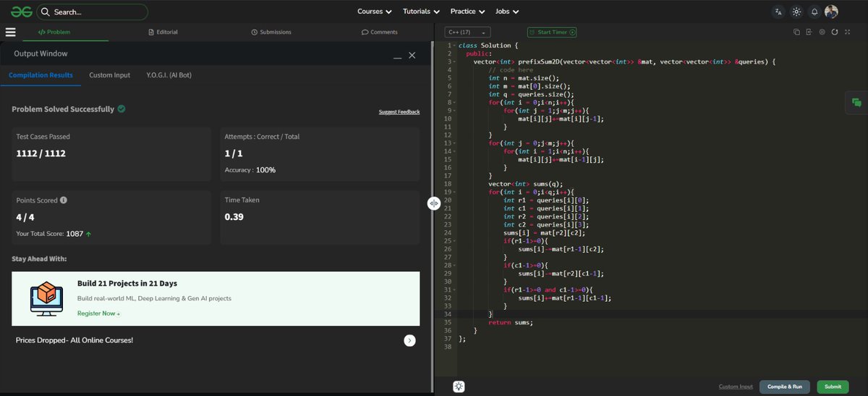Open the hamburger side menu

10,32
